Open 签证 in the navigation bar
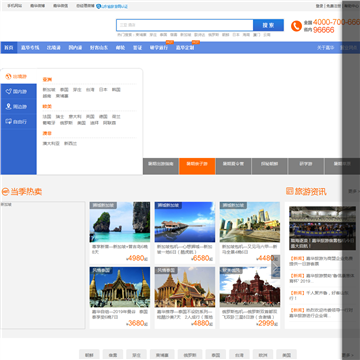 137,48
